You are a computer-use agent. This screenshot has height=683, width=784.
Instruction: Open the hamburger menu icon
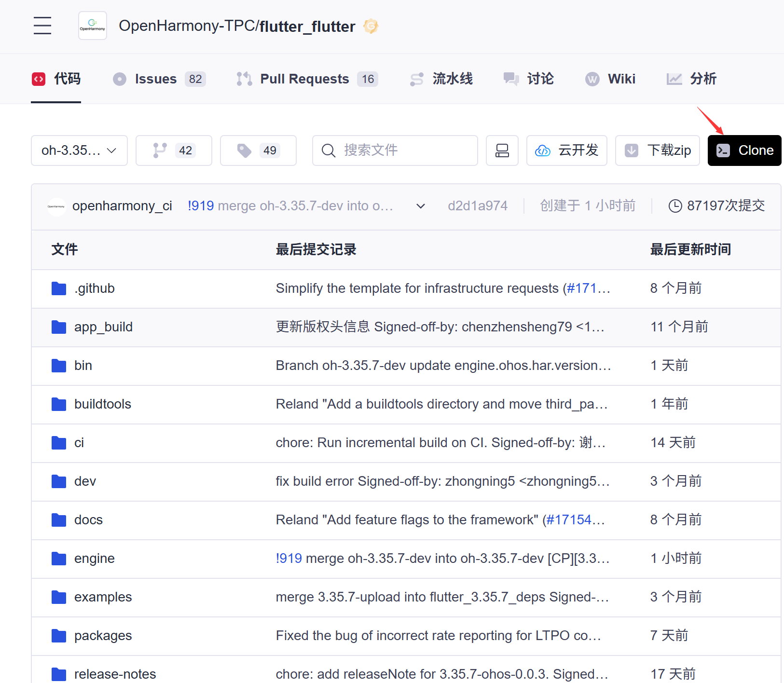point(42,26)
